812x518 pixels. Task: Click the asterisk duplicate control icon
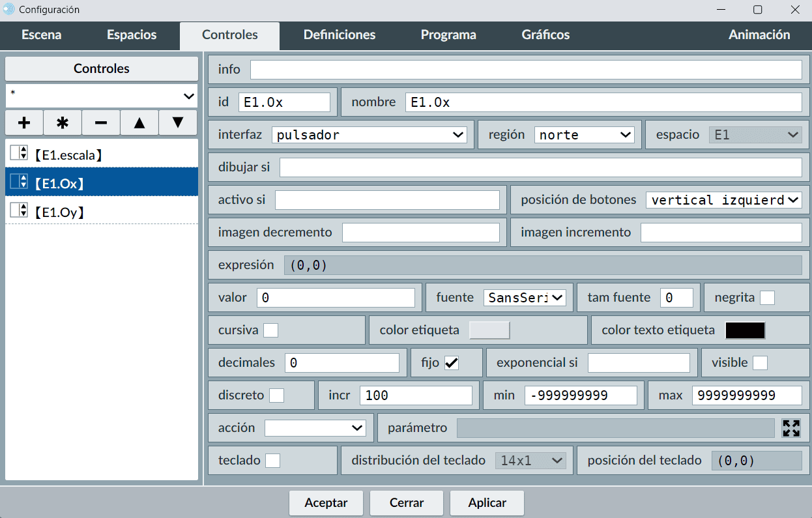coord(63,122)
